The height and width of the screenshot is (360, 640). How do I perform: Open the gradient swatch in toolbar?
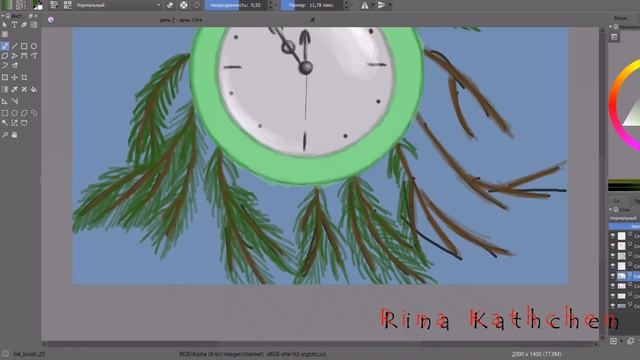[7, 5]
